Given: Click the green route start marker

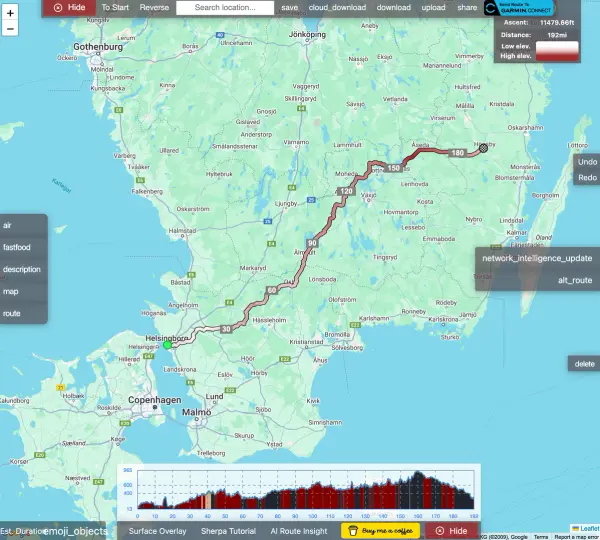Looking at the screenshot, I should (167, 345).
